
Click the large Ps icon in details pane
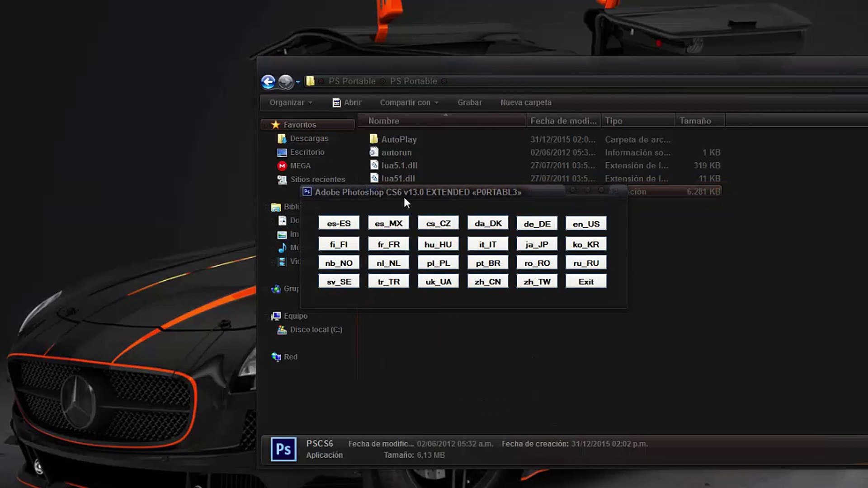[x=283, y=449]
